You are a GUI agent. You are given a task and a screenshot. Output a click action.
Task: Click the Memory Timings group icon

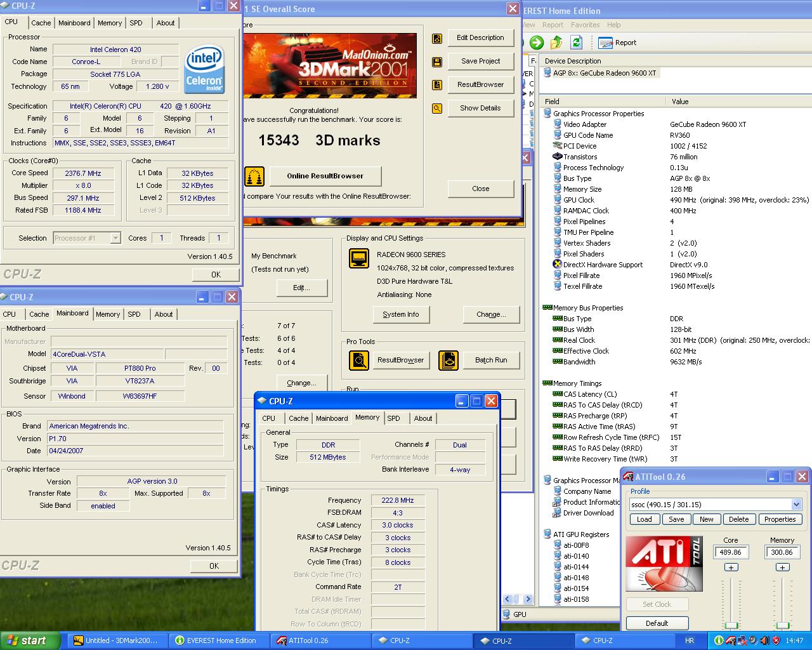[x=547, y=383]
